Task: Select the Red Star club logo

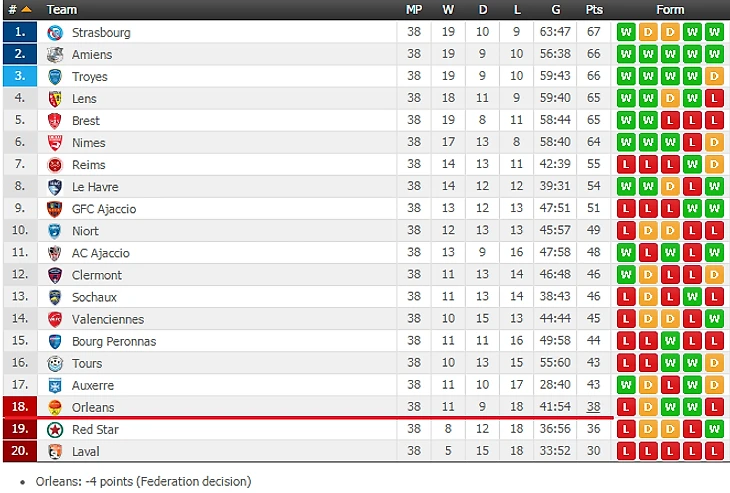Action: click(x=55, y=429)
